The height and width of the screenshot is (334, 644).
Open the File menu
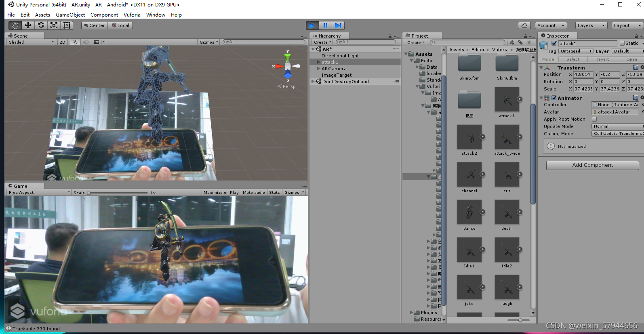tap(11, 15)
